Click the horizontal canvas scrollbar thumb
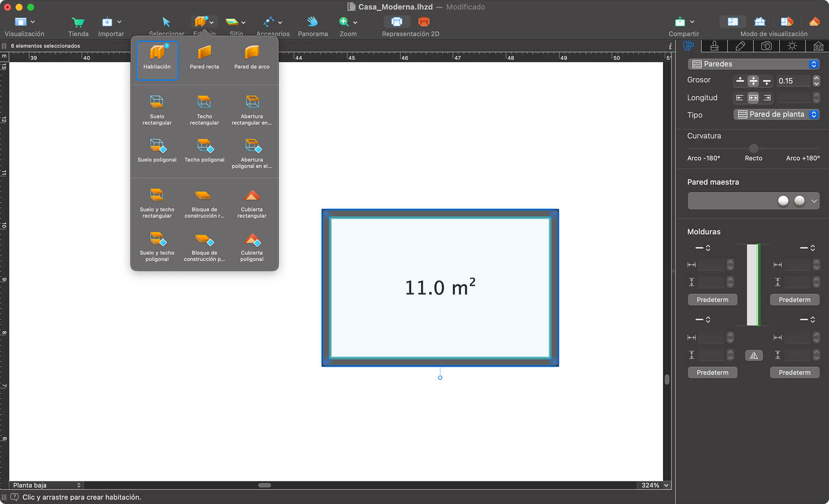This screenshot has width=829, height=504. pyautogui.click(x=264, y=486)
